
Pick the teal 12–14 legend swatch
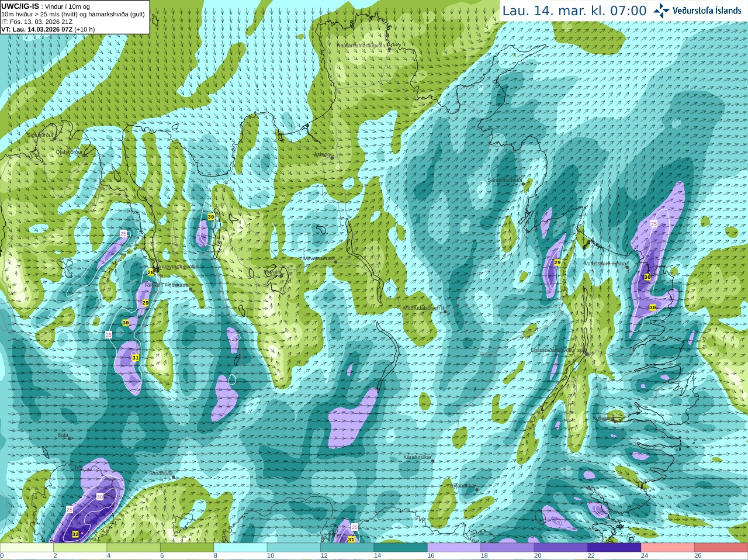[347, 548]
